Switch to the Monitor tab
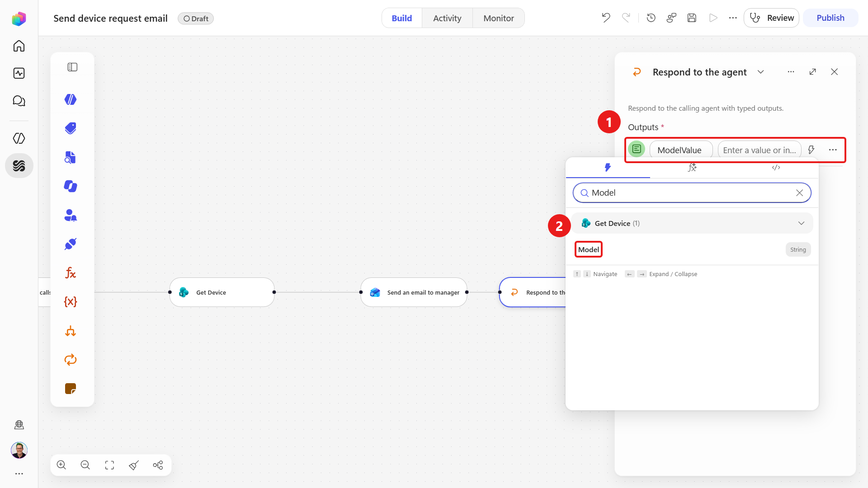The width and height of the screenshot is (868, 488). (499, 18)
